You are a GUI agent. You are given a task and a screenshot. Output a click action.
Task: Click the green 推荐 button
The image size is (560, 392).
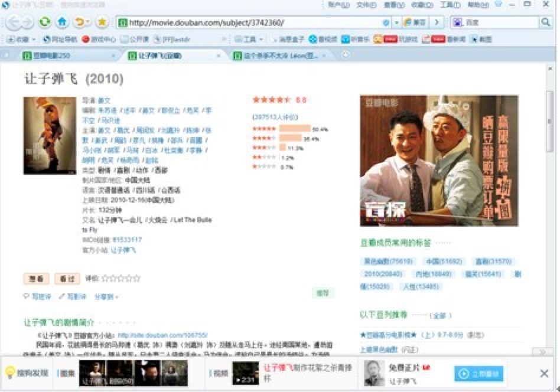point(323,293)
